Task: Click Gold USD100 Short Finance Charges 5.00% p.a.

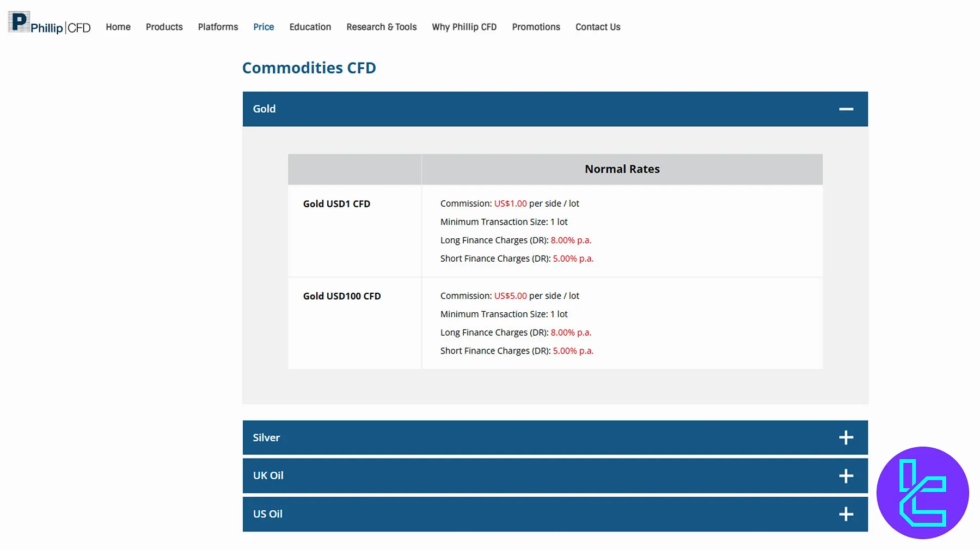Action: [573, 351]
